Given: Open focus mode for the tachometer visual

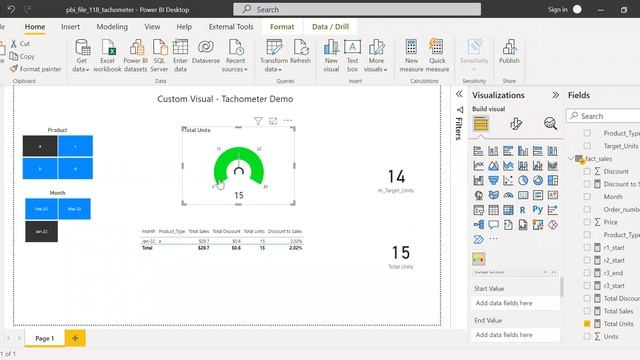Looking at the screenshot, I should (x=273, y=121).
